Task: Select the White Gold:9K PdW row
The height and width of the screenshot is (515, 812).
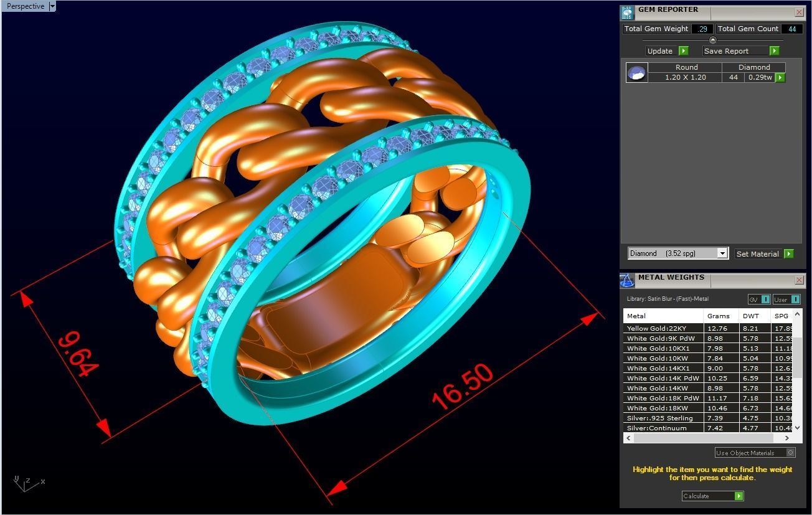Action: pyautogui.click(x=708, y=338)
